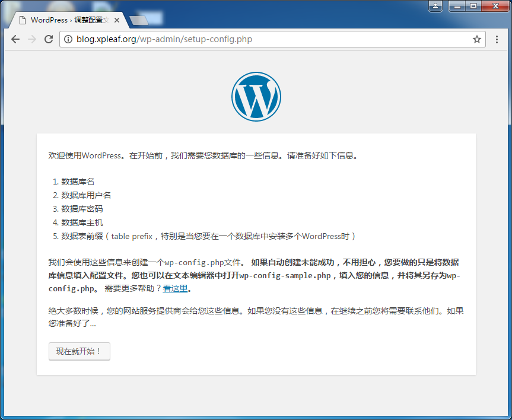This screenshot has height=420, width=512.
Task: Close the WordPress setup tab
Action: [117, 20]
